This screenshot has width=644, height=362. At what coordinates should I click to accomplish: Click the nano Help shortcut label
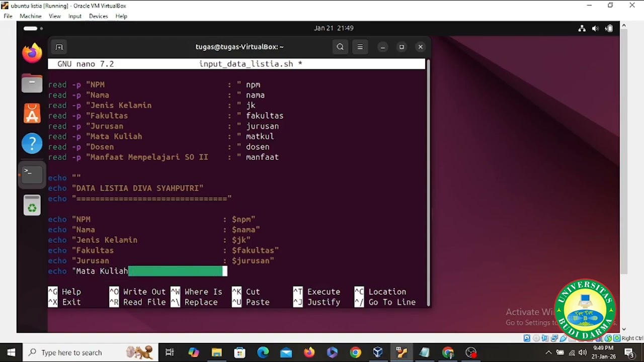(71, 292)
